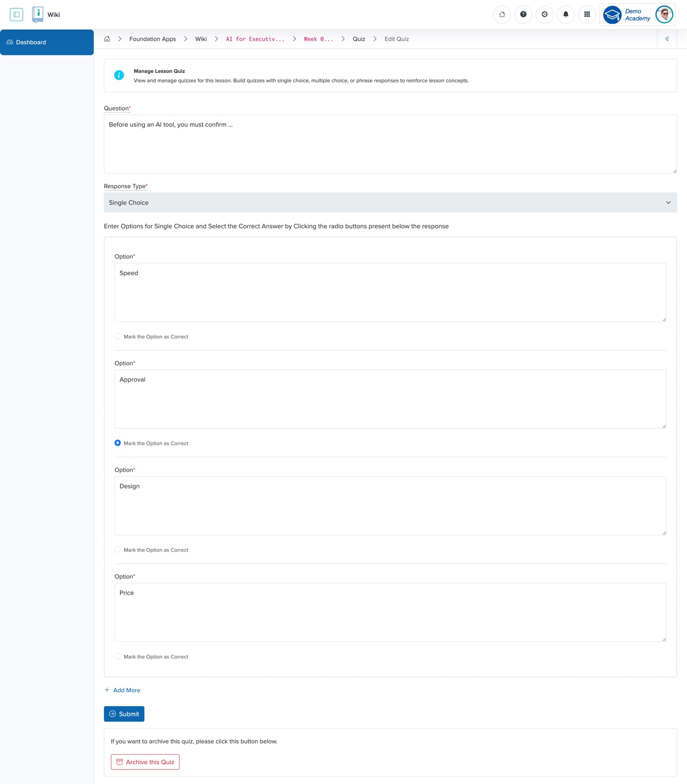This screenshot has width=687, height=784.
Task: Mark the Price option as correct
Action: (x=118, y=656)
